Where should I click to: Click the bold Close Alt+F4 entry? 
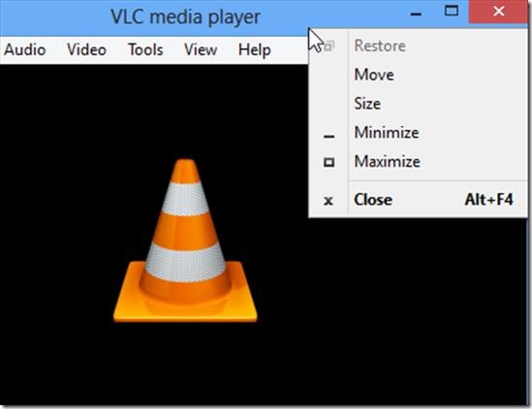[x=418, y=200]
